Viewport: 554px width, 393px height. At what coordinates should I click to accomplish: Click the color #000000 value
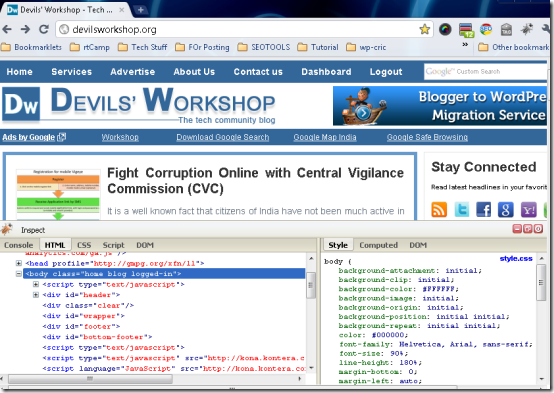[x=388, y=335]
